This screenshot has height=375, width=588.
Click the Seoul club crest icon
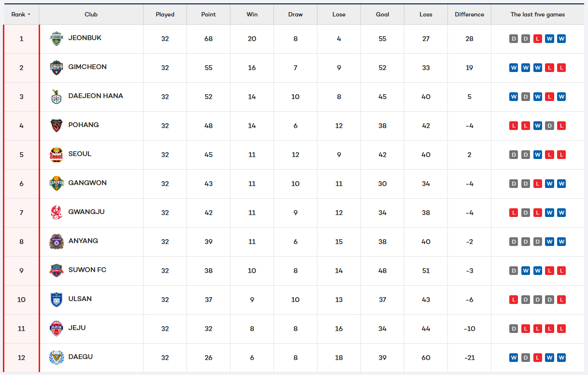coord(57,155)
